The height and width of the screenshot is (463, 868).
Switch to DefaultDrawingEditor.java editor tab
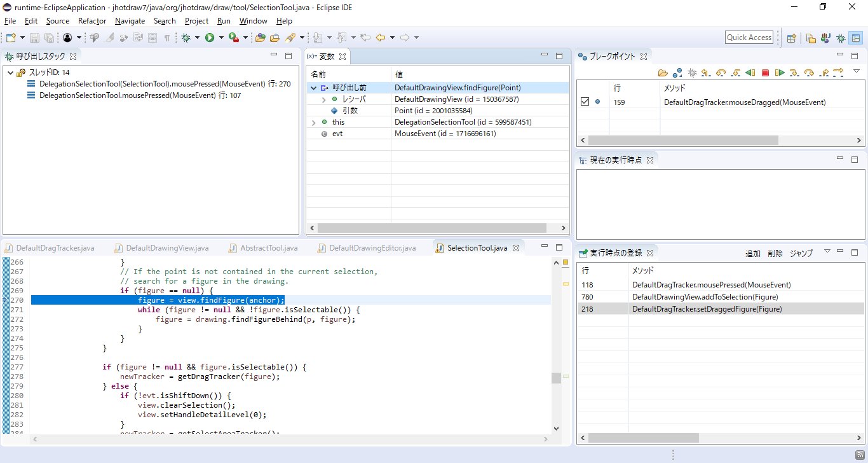click(x=366, y=248)
